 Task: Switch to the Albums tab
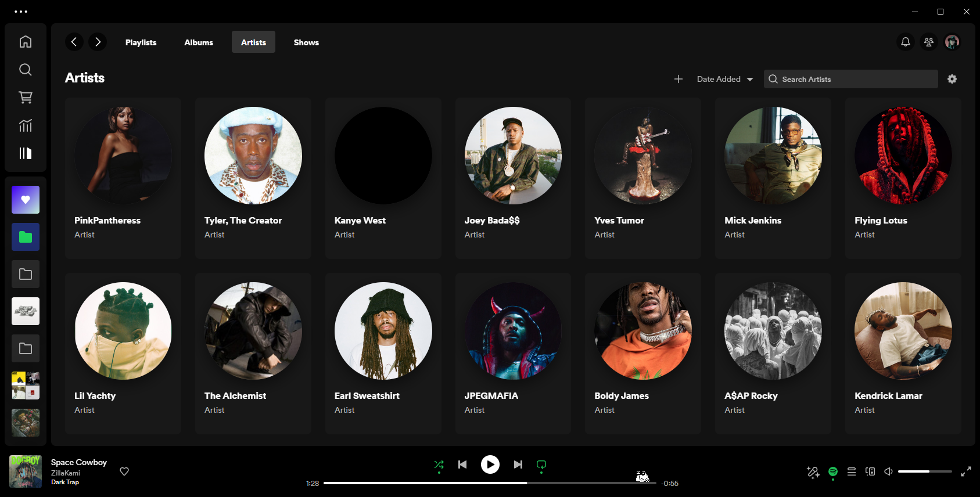(x=199, y=42)
